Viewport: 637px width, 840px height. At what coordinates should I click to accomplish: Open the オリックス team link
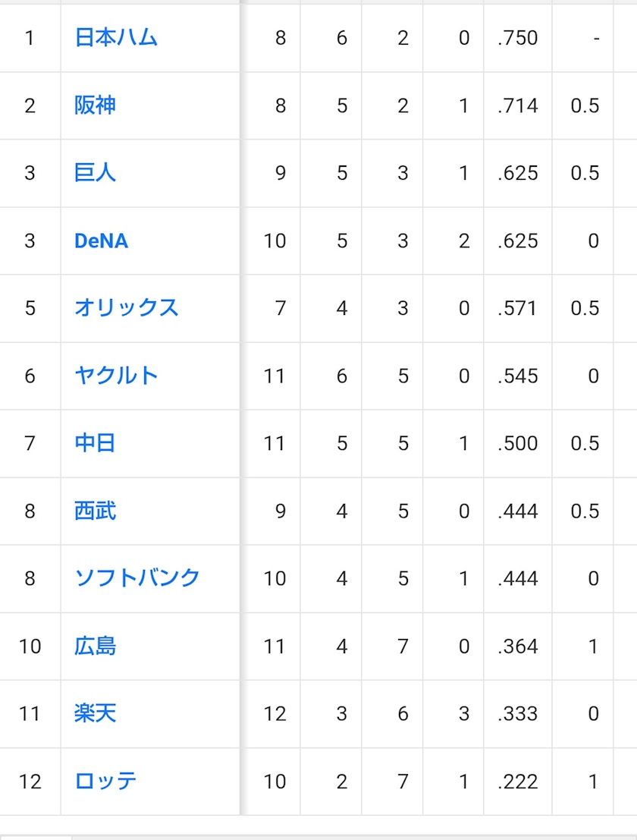[127, 308]
